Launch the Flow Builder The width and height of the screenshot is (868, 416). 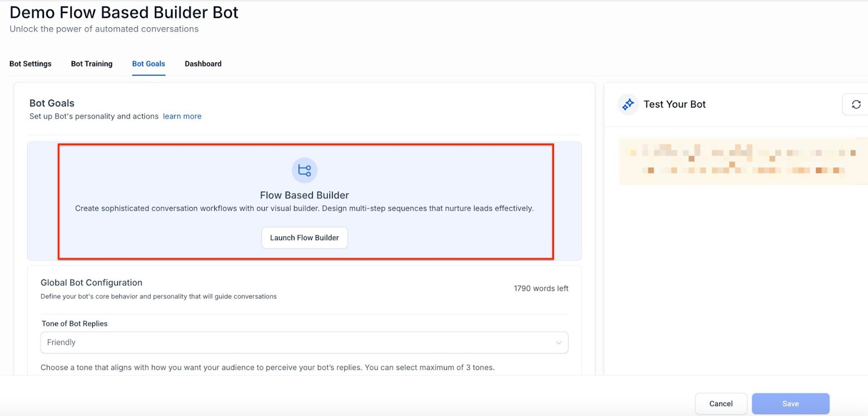tap(304, 238)
